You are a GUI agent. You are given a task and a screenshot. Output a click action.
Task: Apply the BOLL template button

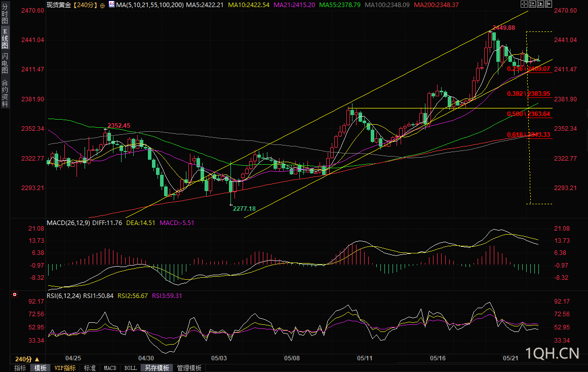130,368
